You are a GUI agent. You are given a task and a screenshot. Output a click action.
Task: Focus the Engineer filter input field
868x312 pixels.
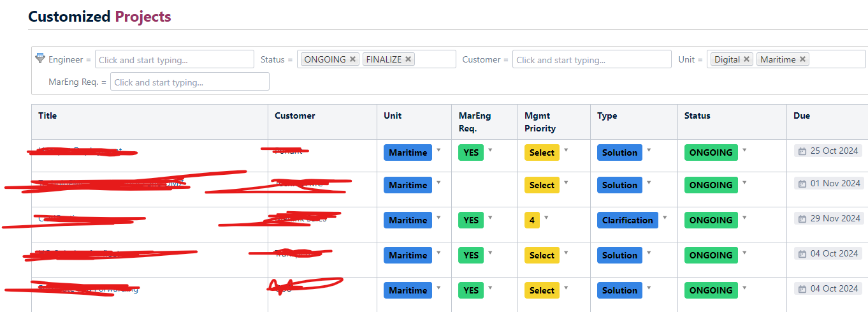click(x=175, y=59)
